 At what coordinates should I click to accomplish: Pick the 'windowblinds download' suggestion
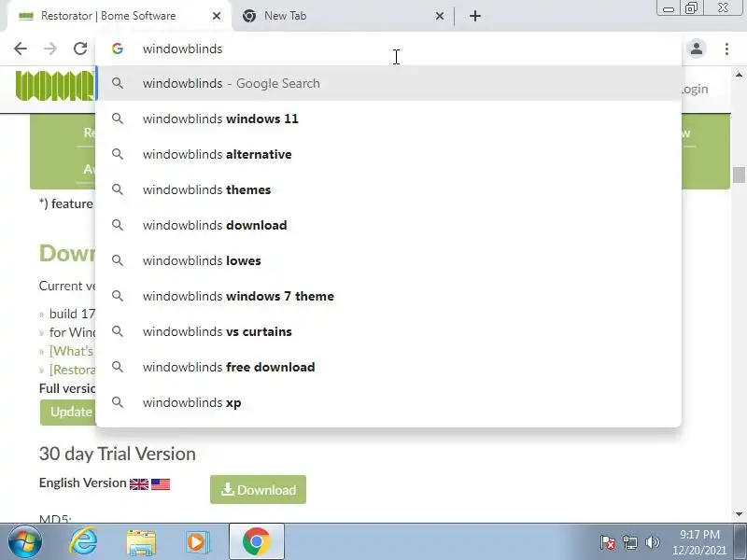coord(388,225)
